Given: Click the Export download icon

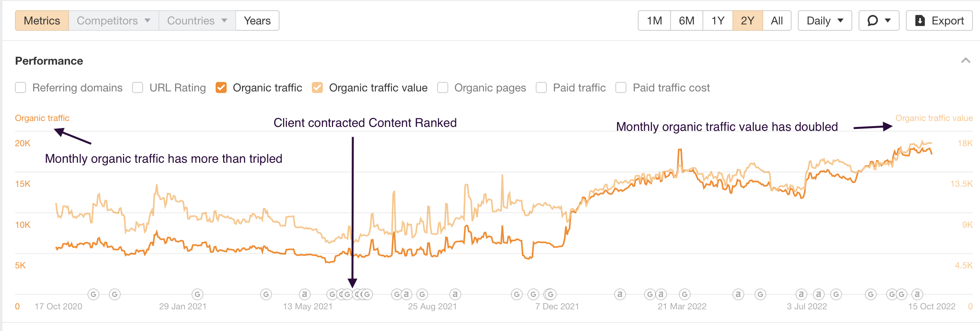Looking at the screenshot, I should click(920, 20).
